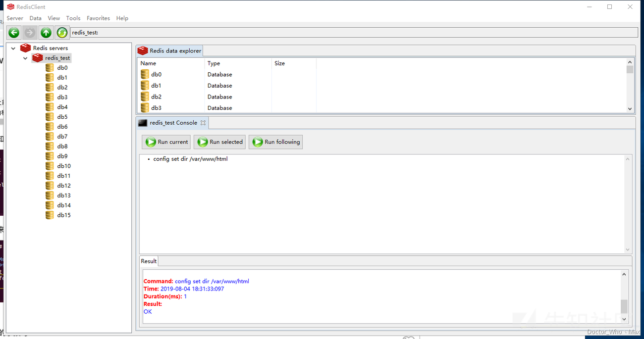Click the Run current button
This screenshot has width=644, height=339.
[x=166, y=142]
